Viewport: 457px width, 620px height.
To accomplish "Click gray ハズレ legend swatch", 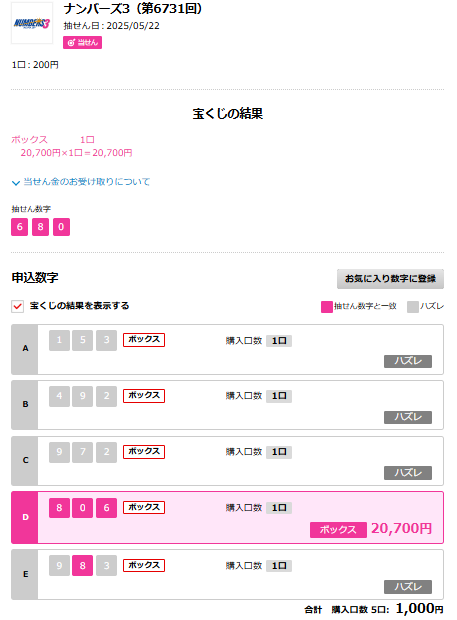I will coord(413,307).
